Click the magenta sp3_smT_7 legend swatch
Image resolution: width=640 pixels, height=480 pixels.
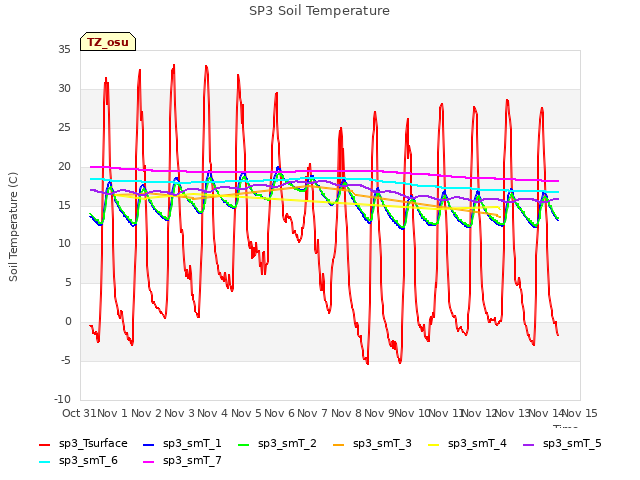pyautogui.click(x=149, y=462)
